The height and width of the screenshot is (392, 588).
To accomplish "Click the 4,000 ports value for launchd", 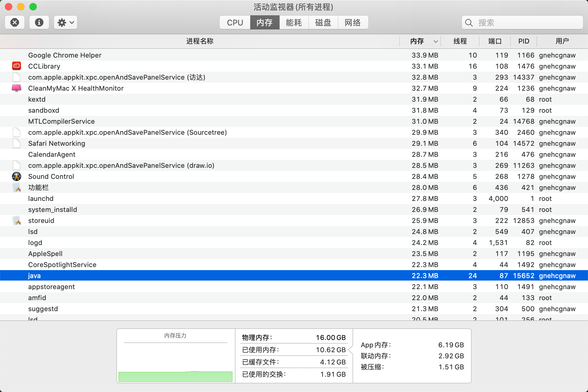I will click(x=498, y=198).
